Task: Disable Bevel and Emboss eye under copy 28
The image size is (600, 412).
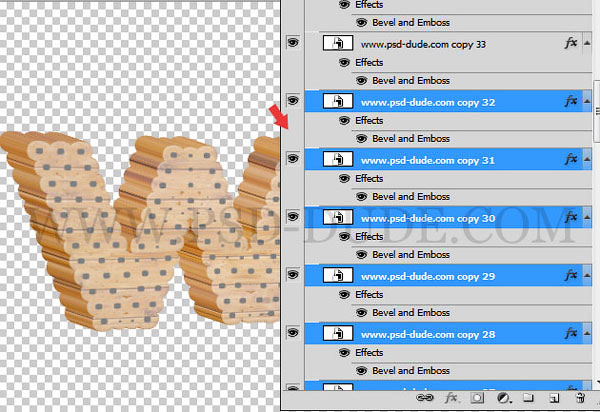Action: point(362,371)
